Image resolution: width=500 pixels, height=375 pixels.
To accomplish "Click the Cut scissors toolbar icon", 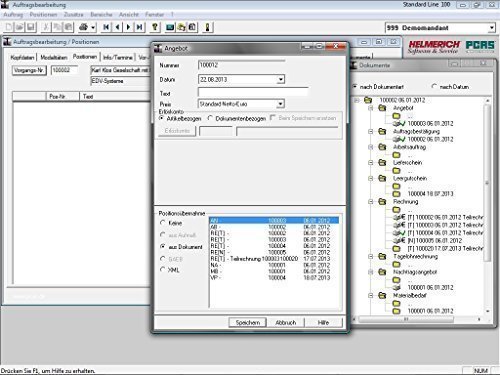I will coord(46,27).
